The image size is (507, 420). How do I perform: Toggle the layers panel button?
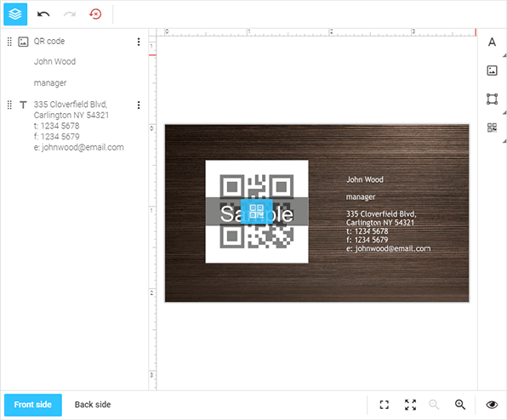(15, 14)
